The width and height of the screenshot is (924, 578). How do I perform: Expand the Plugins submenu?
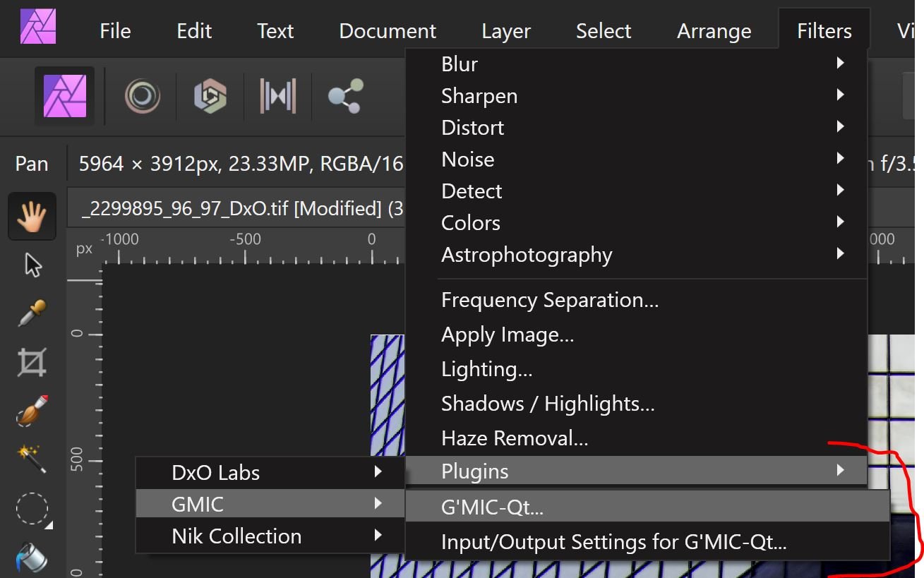pos(636,471)
